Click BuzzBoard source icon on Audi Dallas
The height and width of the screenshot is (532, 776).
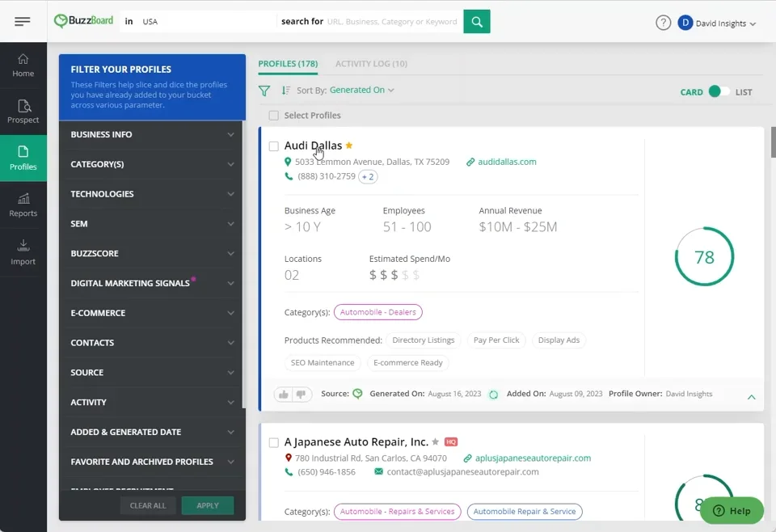click(x=357, y=394)
